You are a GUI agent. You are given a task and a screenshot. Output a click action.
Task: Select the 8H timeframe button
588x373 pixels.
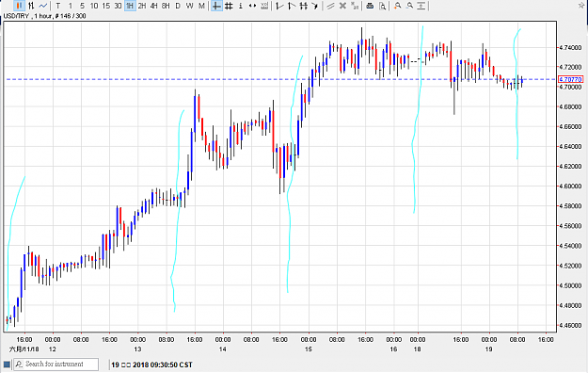point(166,6)
